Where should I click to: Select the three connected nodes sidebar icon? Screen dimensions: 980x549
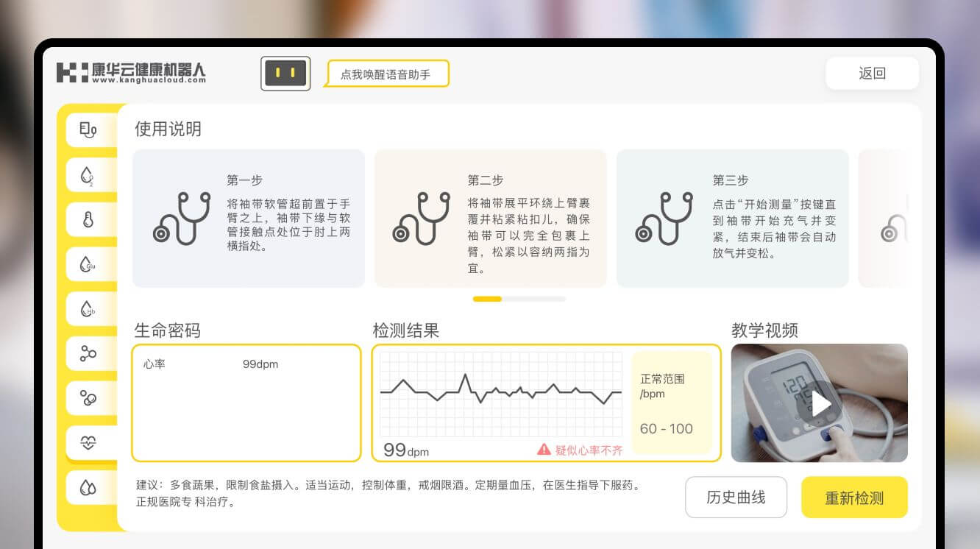[x=88, y=354]
